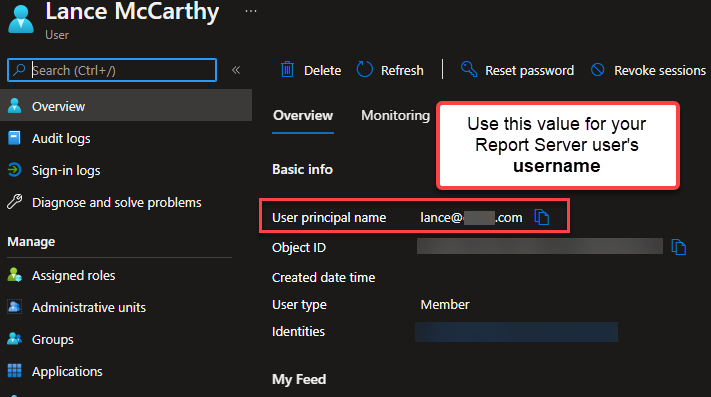Click the User principal name label
Image resolution: width=711 pixels, height=397 pixels.
(x=329, y=218)
